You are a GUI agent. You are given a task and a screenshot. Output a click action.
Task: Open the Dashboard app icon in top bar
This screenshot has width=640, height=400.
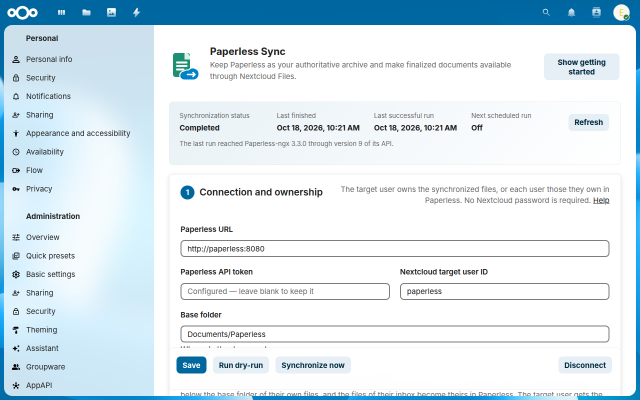62,13
